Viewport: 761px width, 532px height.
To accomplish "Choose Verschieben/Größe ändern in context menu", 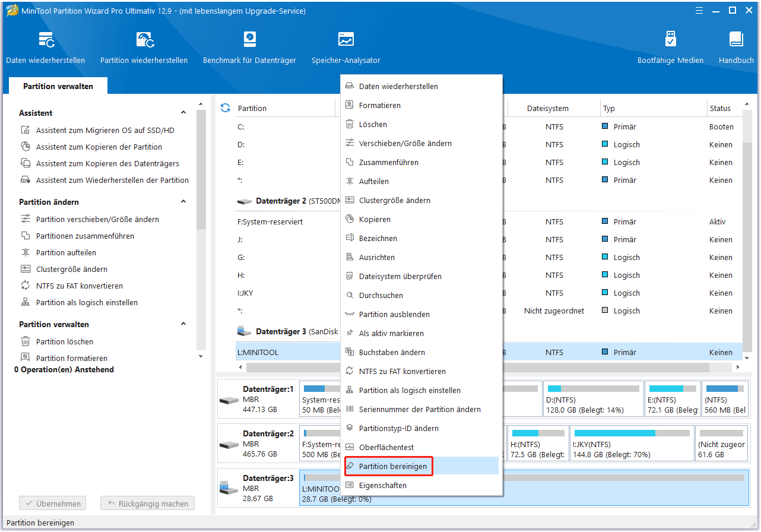I will pos(421,143).
